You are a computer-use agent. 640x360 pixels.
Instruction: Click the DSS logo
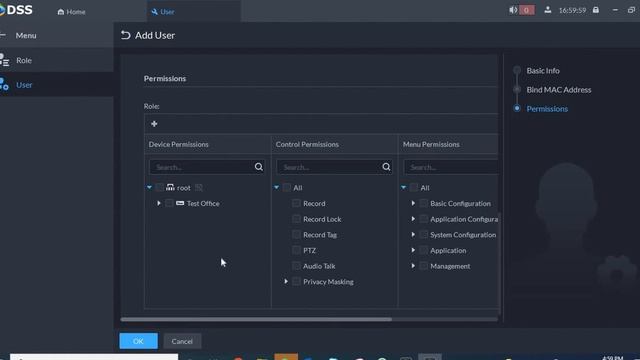point(16,10)
